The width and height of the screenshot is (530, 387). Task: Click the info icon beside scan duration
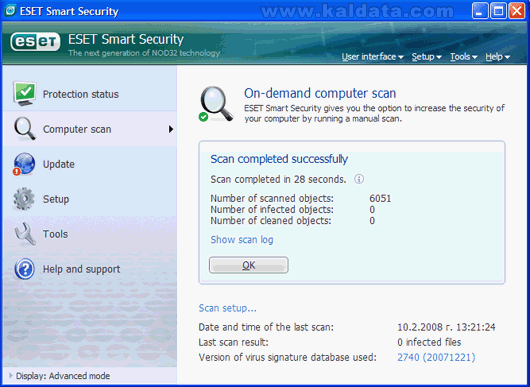tap(359, 179)
